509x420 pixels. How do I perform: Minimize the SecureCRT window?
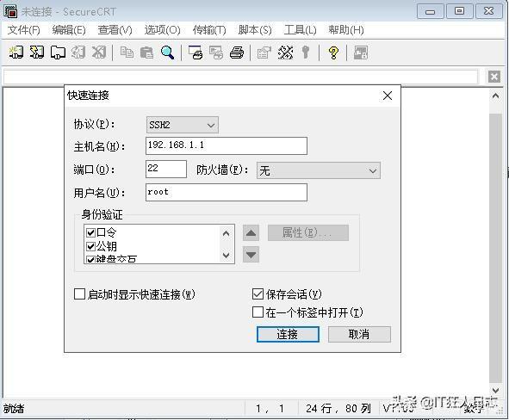pyautogui.click(x=430, y=12)
